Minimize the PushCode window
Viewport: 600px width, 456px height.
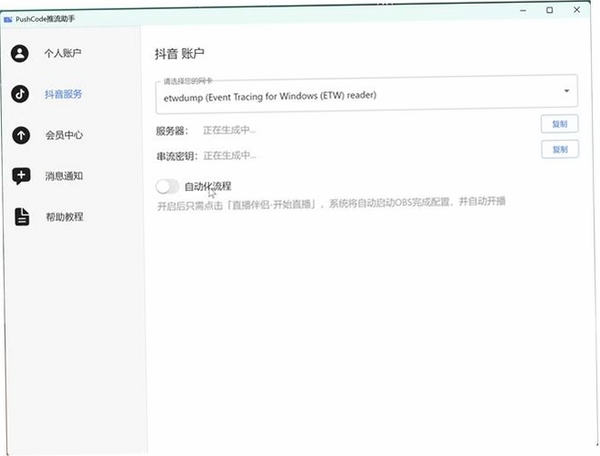(x=523, y=11)
